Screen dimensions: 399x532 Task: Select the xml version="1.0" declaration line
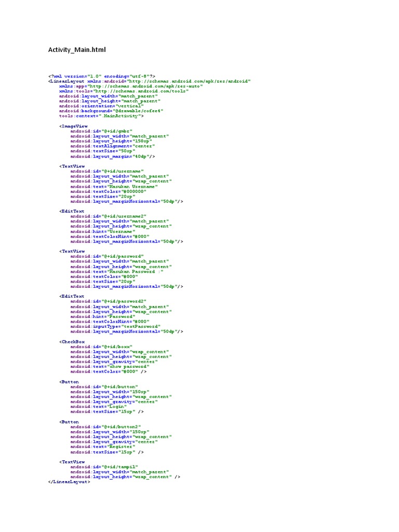102,76
